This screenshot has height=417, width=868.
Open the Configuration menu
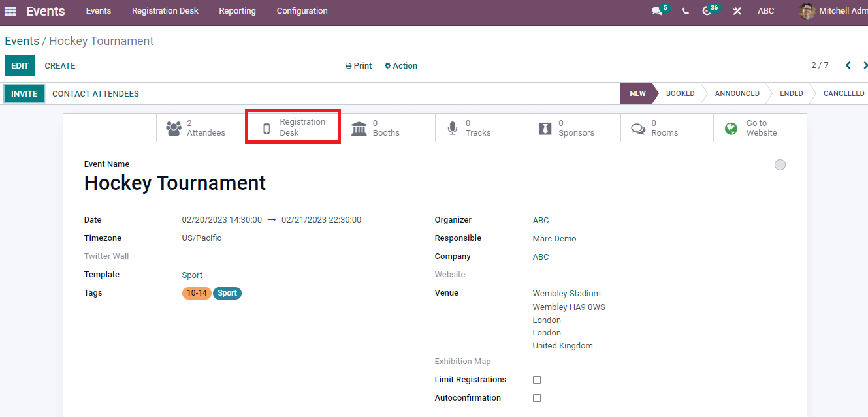[x=302, y=11]
